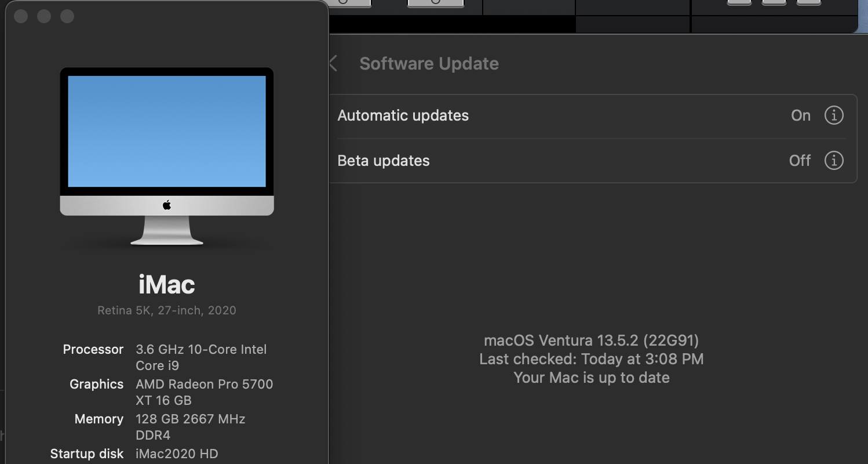Click the Beta updates Off status

click(x=800, y=161)
